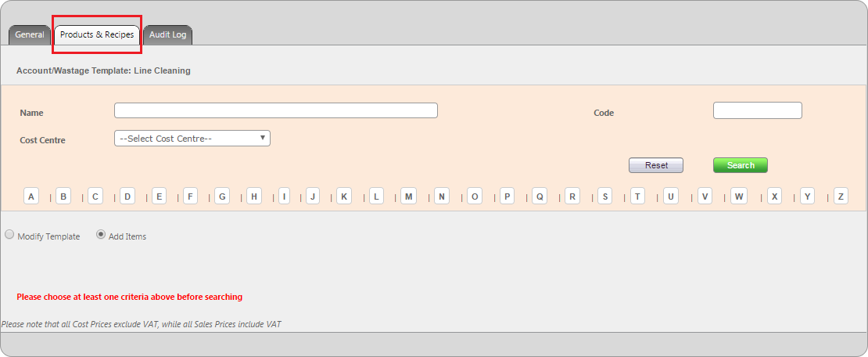Filter items by letter W

tap(739, 197)
